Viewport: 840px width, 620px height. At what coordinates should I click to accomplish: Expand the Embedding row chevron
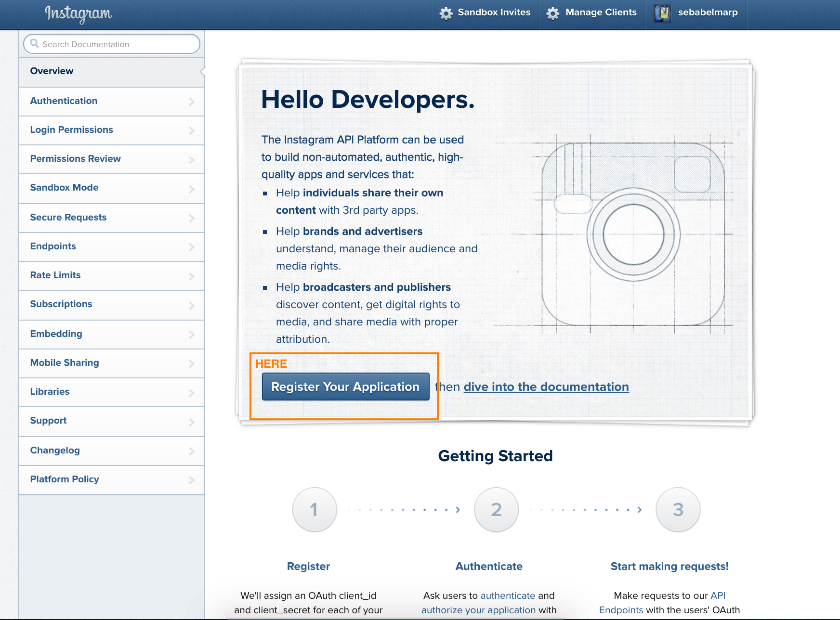point(191,335)
